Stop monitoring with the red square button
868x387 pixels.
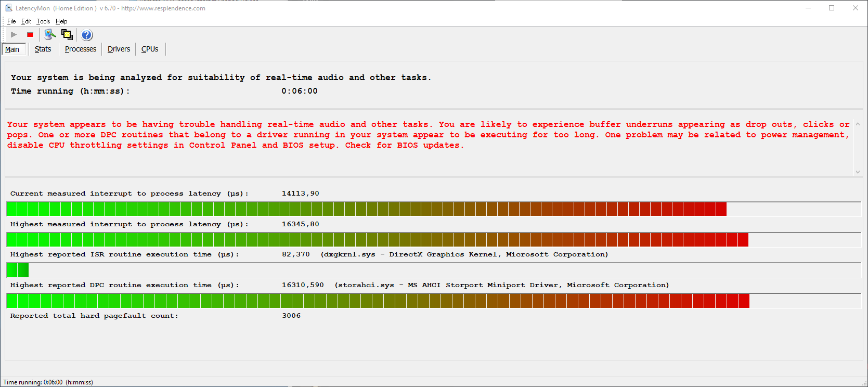[x=30, y=35]
